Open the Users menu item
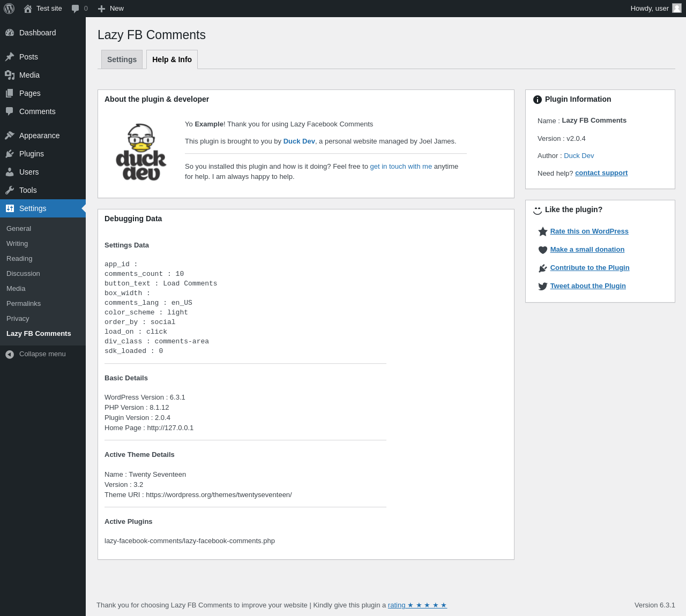 pyautogui.click(x=43, y=172)
